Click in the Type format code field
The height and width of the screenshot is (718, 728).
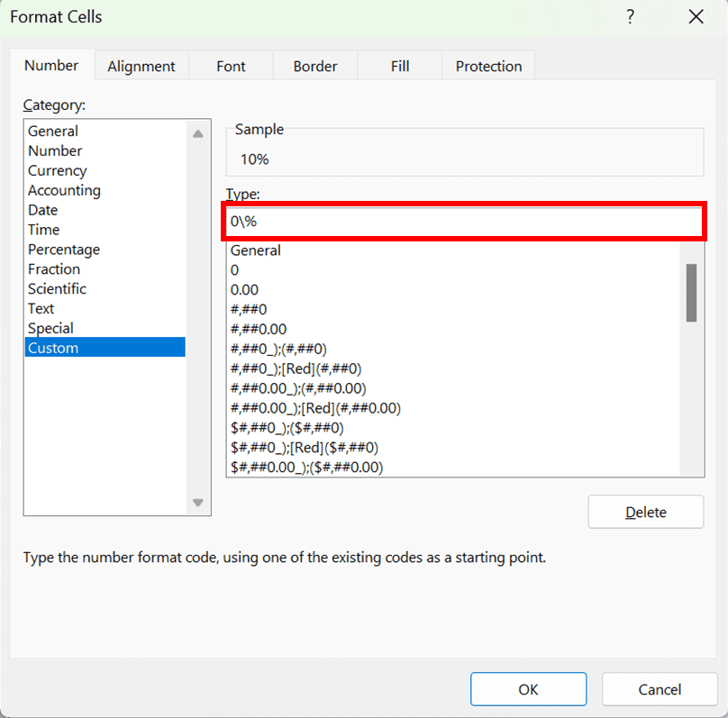(465, 222)
